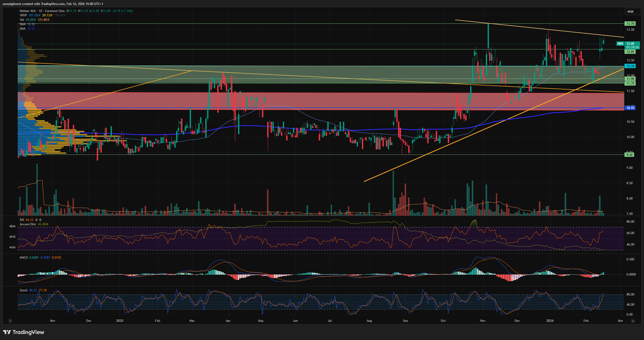Select the RSI pane label
The height and width of the screenshot is (340, 644).
click(22, 220)
